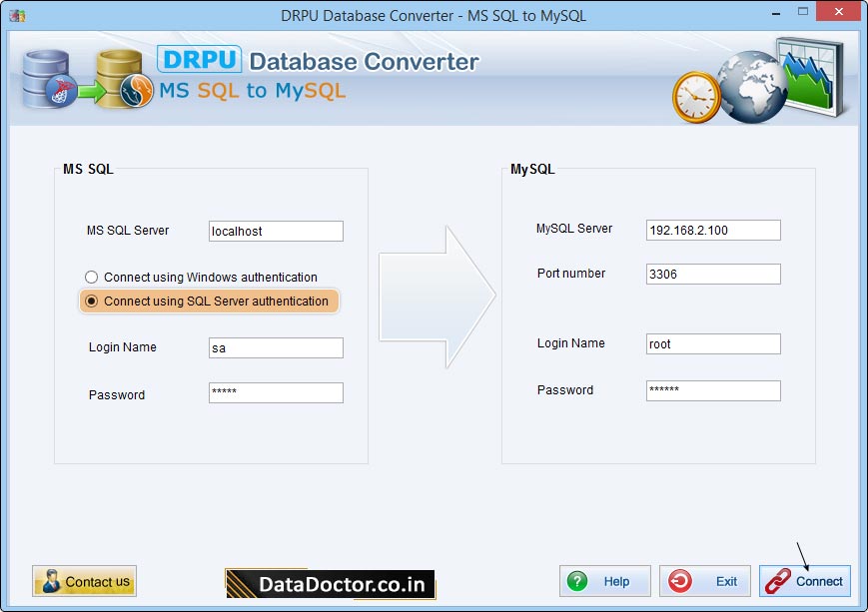Click the Exit button

pyautogui.click(x=704, y=581)
